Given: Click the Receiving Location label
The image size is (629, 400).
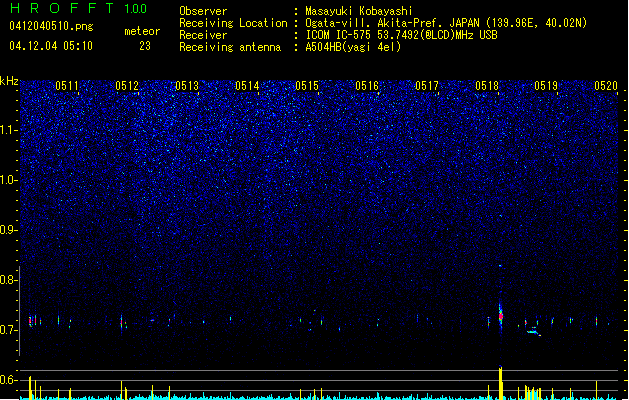Looking at the screenshot, I should (x=233, y=23).
